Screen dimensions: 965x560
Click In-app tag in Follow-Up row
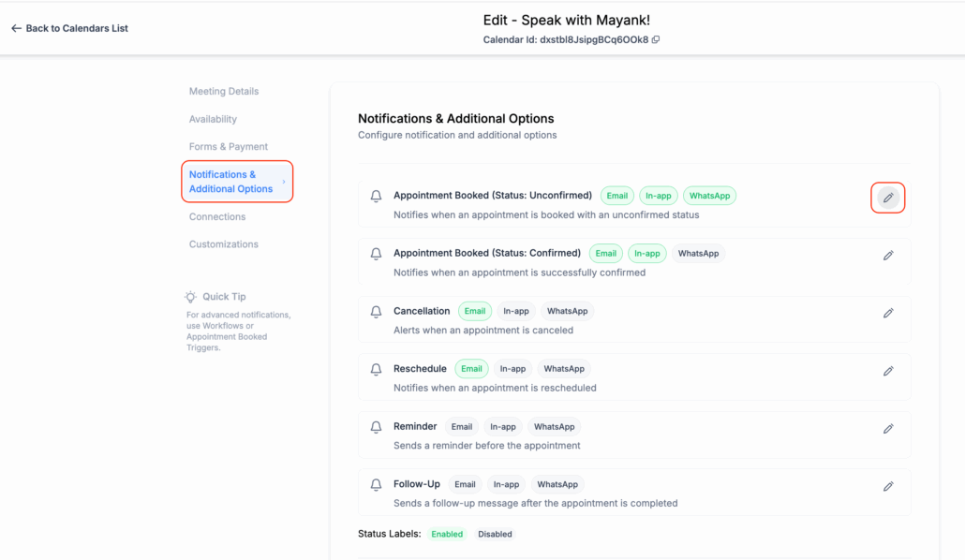point(506,484)
